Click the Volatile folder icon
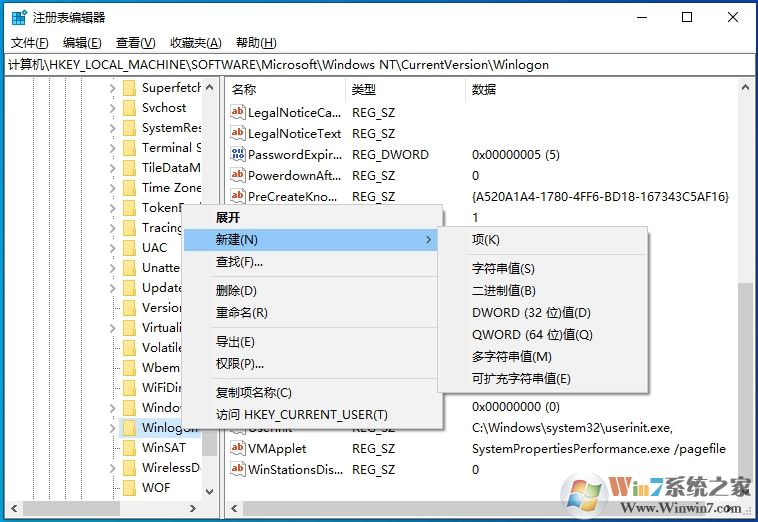This screenshot has height=522, width=758. (129, 348)
